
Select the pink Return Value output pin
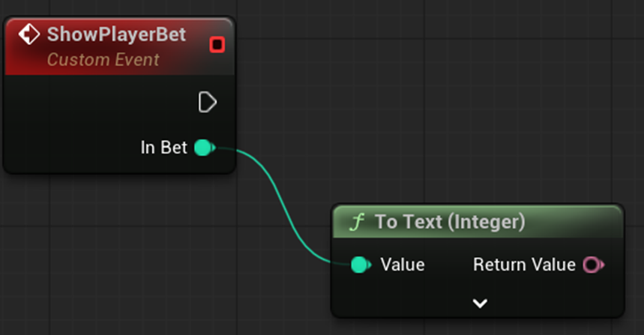(592, 265)
